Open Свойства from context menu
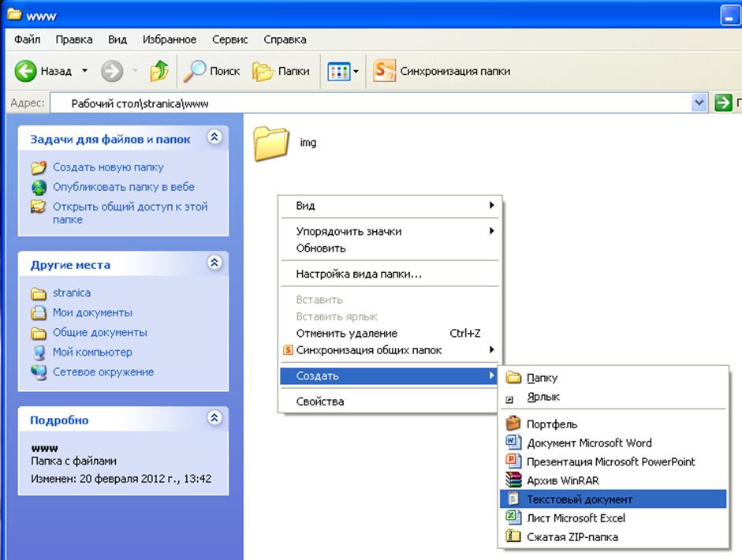742x560 pixels. [x=390, y=401]
